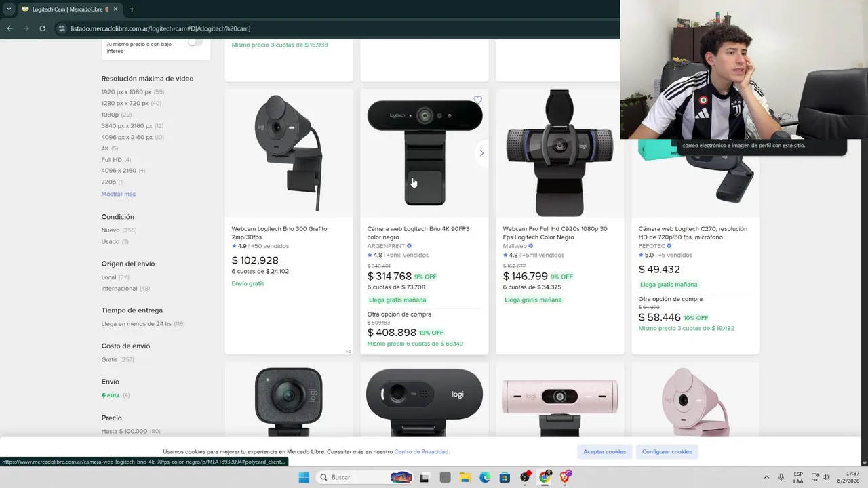Viewport: 868px width, 488px height.
Task: Filter resolution by Full HD
Action: (112, 160)
